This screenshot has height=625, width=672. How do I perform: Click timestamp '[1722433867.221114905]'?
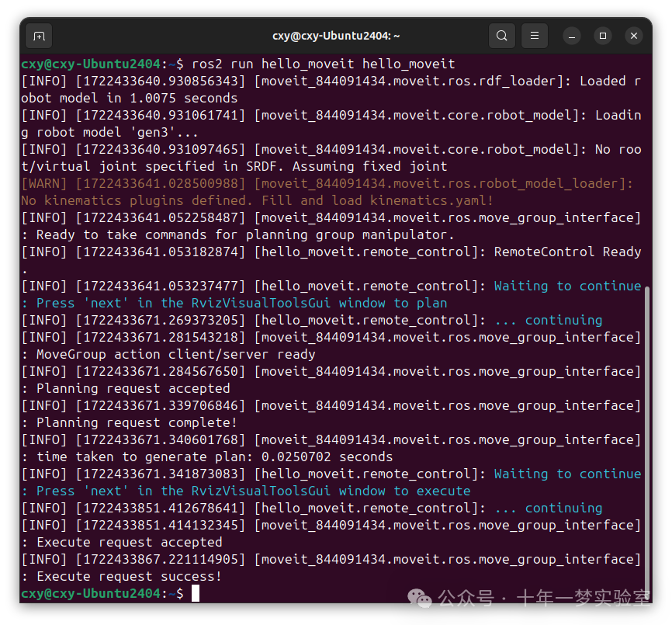coord(161,560)
